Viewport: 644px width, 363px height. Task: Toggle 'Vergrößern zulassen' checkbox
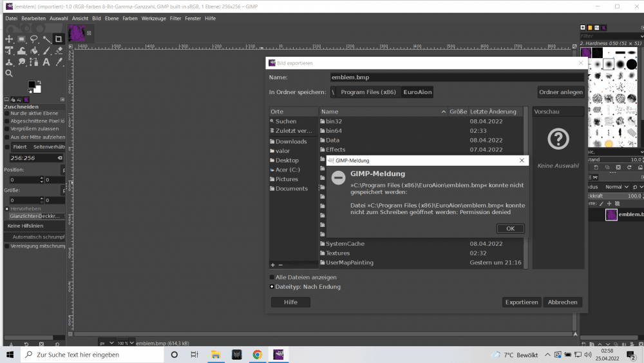pos(7,129)
